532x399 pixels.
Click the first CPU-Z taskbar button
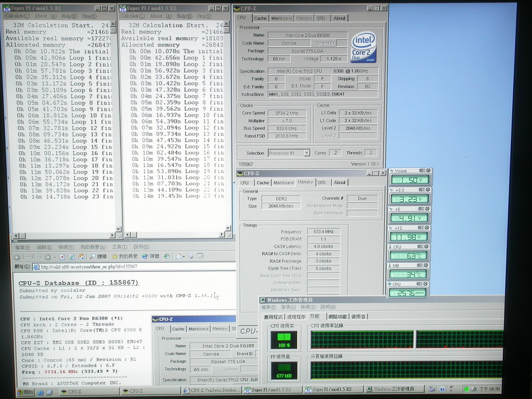pyautogui.click(x=89, y=392)
